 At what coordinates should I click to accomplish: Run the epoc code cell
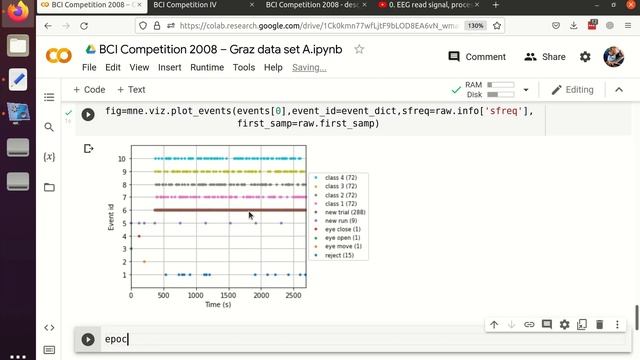pos(88,339)
